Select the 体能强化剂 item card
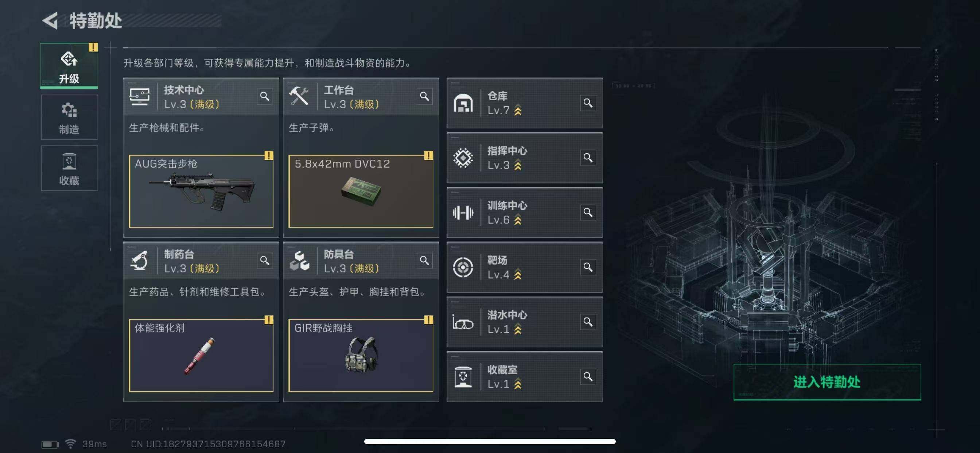 point(201,356)
